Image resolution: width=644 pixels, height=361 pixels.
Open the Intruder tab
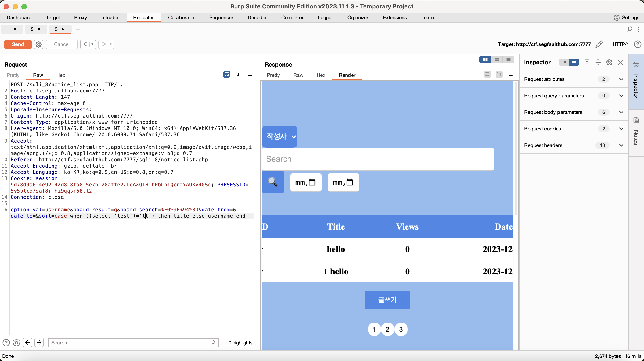pyautogui.click(x=110, y=17)
